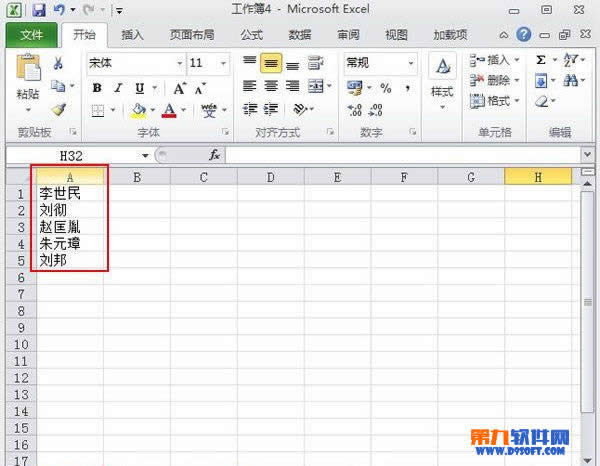Viewport: 600px width, 466px height.
Task: Click cell containing 朱元璋
Action: (x=70, y=244)
